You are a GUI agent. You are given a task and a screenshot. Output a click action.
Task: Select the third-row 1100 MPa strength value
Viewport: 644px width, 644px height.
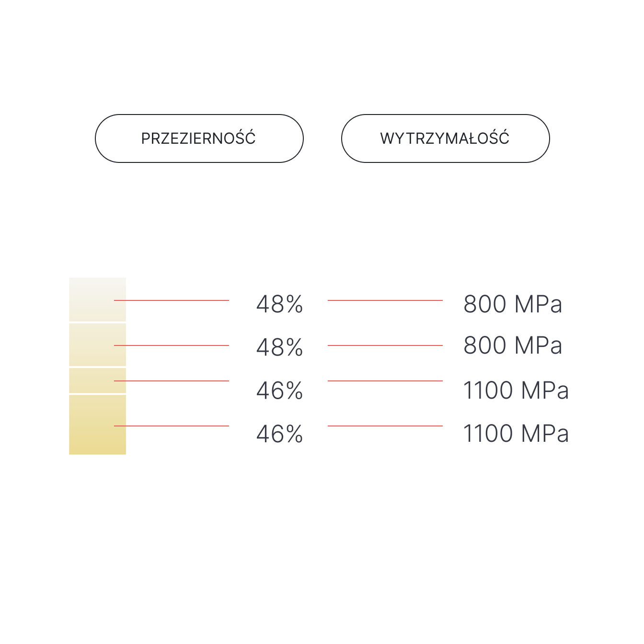516,391
